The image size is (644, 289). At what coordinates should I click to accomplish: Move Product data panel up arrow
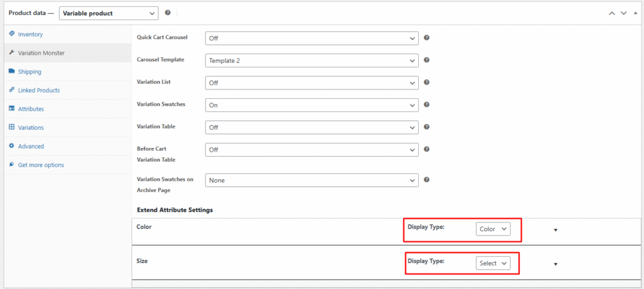(x=612, y=13)
